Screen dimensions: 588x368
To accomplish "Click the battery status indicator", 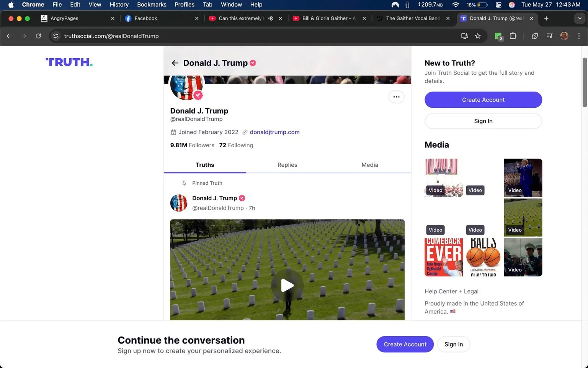I will (477, 5).
